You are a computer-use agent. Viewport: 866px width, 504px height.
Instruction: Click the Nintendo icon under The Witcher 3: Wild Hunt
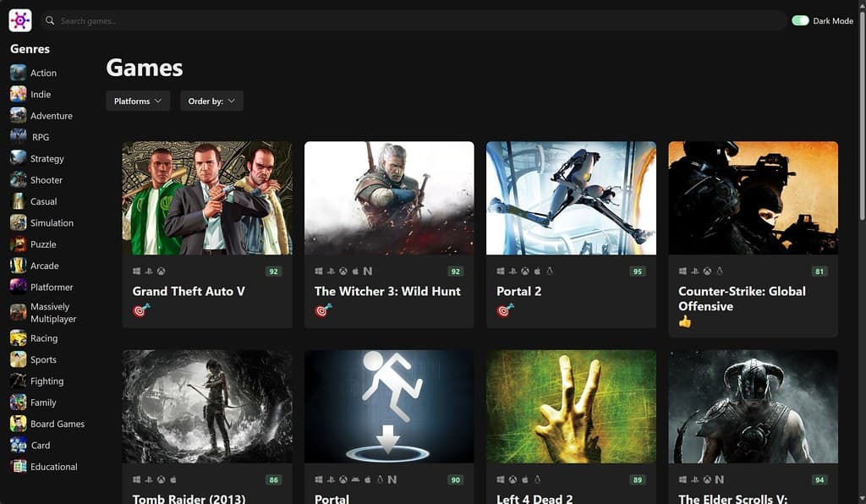point(369,272)
